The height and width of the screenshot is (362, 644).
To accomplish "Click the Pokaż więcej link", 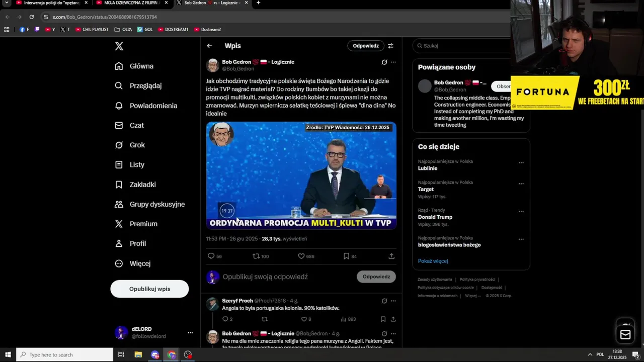I will [x=433, y=261].
